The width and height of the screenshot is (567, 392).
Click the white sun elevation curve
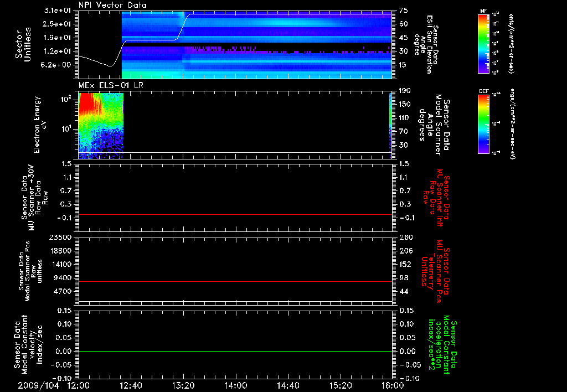152,40
